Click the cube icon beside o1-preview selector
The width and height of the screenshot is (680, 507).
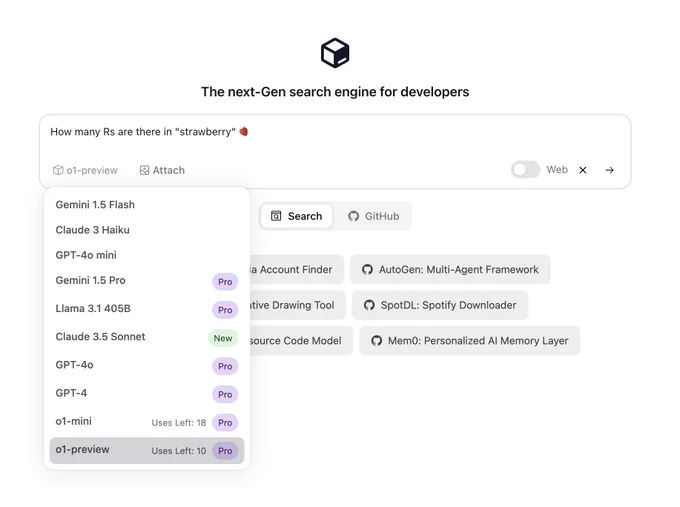click(x=58, y=170)
